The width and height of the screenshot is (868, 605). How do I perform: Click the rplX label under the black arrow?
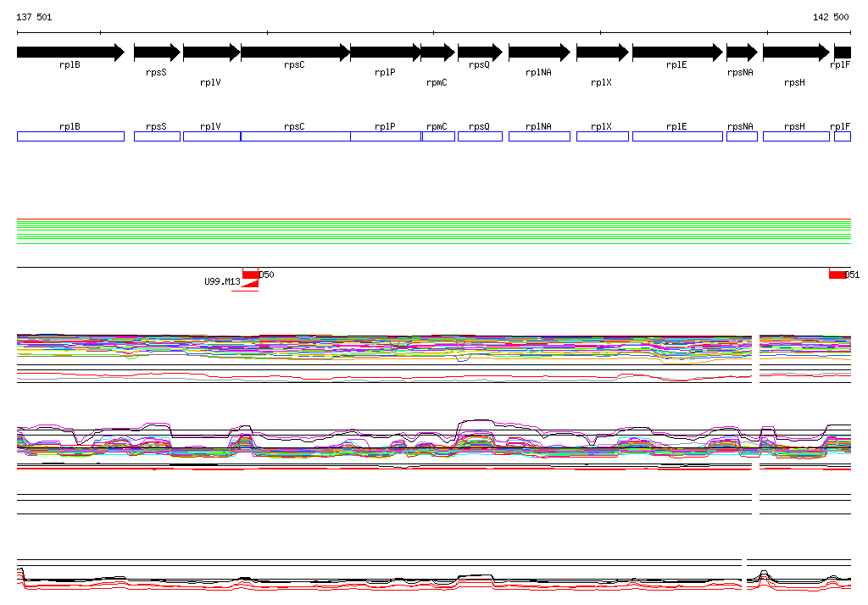click(x=601, y=82)
